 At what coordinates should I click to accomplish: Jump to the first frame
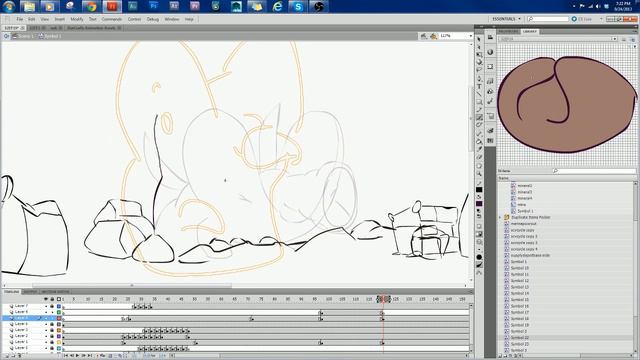pyautogui.click(x=65, y=356)
